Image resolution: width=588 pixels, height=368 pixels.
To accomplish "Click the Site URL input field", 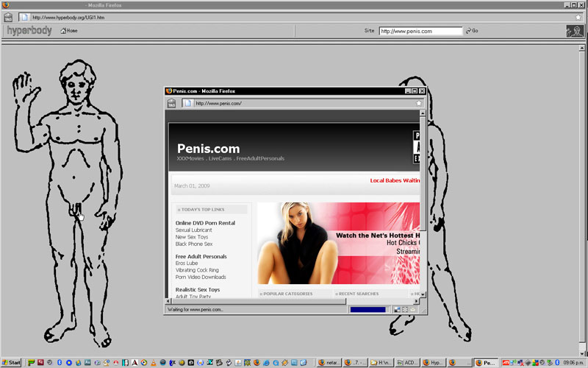I will click(x=420, y=31).
